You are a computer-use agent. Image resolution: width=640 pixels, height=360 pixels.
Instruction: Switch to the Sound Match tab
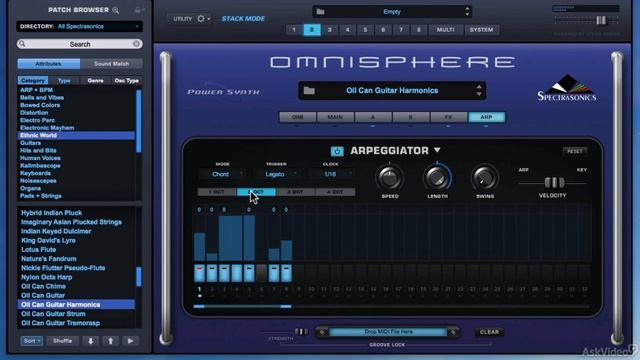point(111,64)
